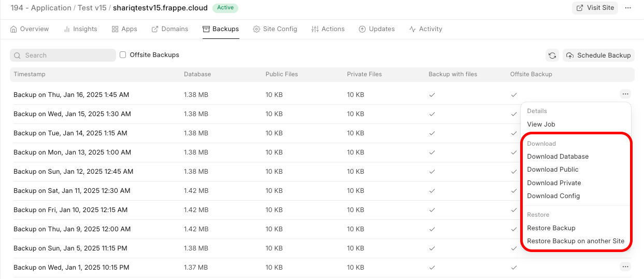Open the Insights tab

coord(80,29)
